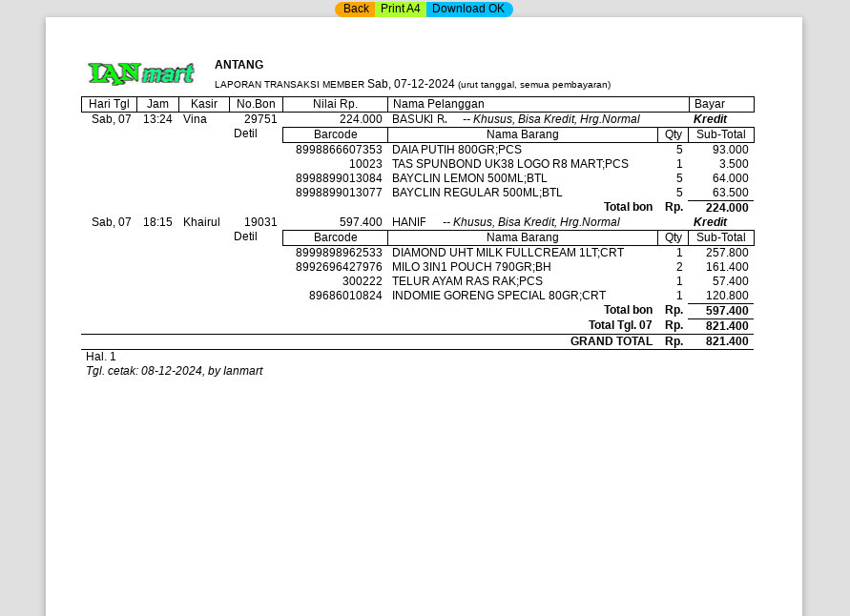Click customer name HANIF
The image size is (850, 616).
[x=409, y=222]
